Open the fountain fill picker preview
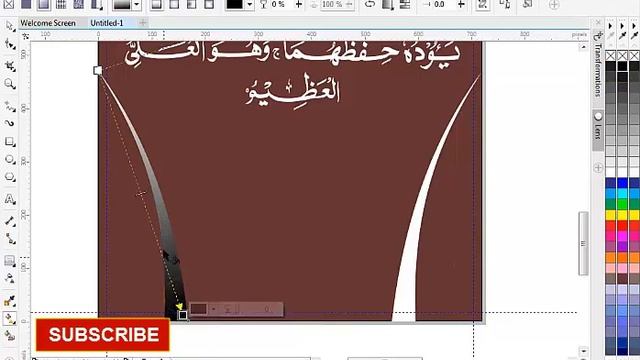The height and width of the screenshot is (360, 640). [x=122, y=4]
